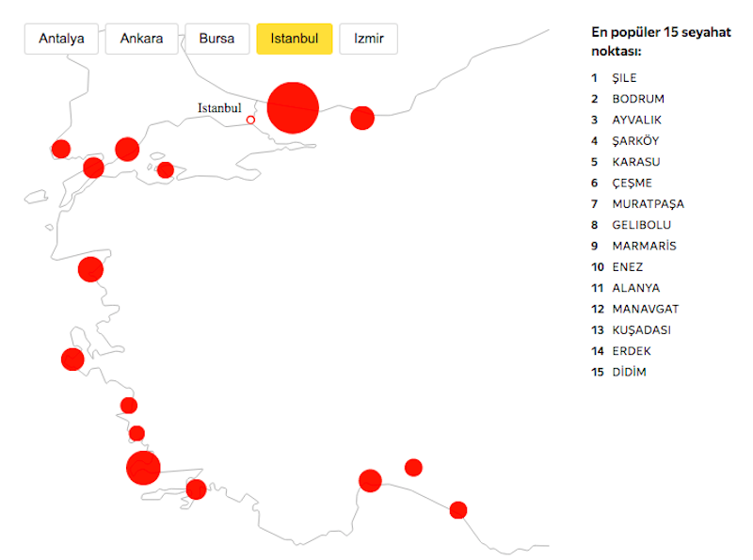
Task: Select the Antalya city tab
Action: [x=61, y=39]
